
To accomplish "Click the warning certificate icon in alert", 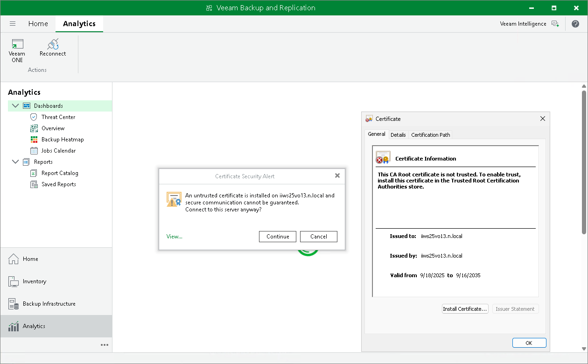I will pyautogui.click(x=174, y=199).
